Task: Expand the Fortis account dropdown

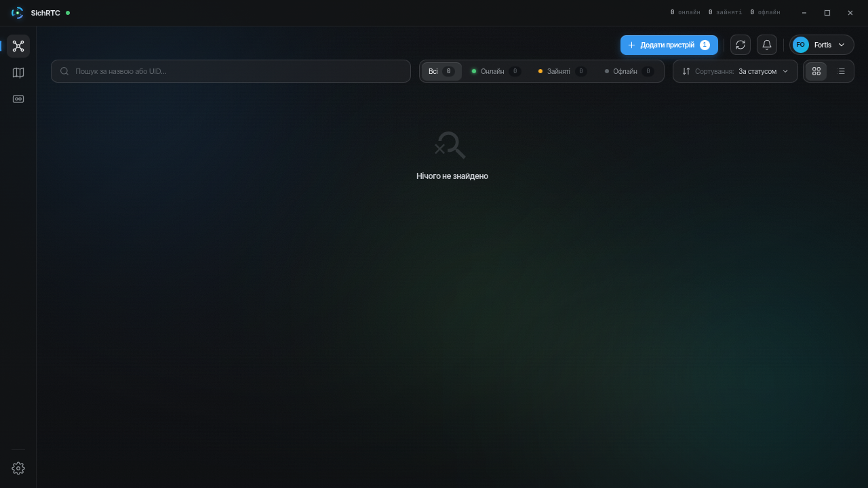Action: [x=822, y=45]
